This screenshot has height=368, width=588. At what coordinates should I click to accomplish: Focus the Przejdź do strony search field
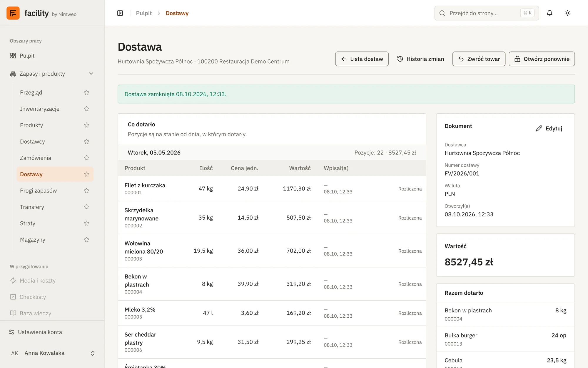[x=486, y=13]
